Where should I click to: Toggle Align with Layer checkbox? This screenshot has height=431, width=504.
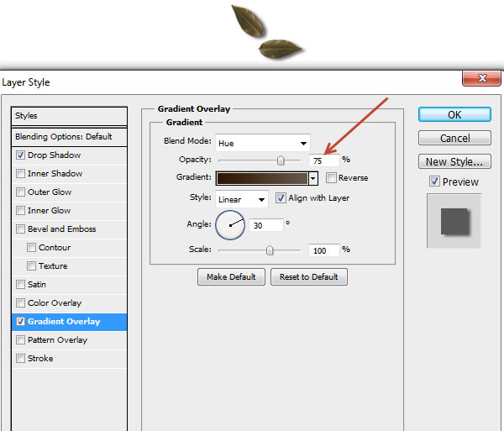click(x=281, y=198)
